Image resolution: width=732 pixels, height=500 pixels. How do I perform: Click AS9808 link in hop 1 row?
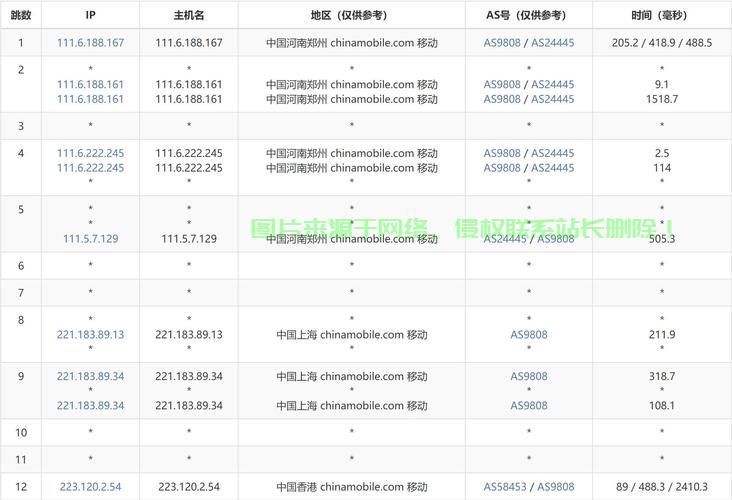(x=502, y=43)
